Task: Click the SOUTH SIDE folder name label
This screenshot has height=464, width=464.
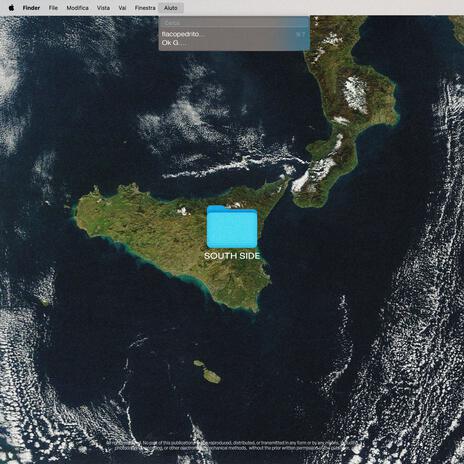Action: [232, 256]
